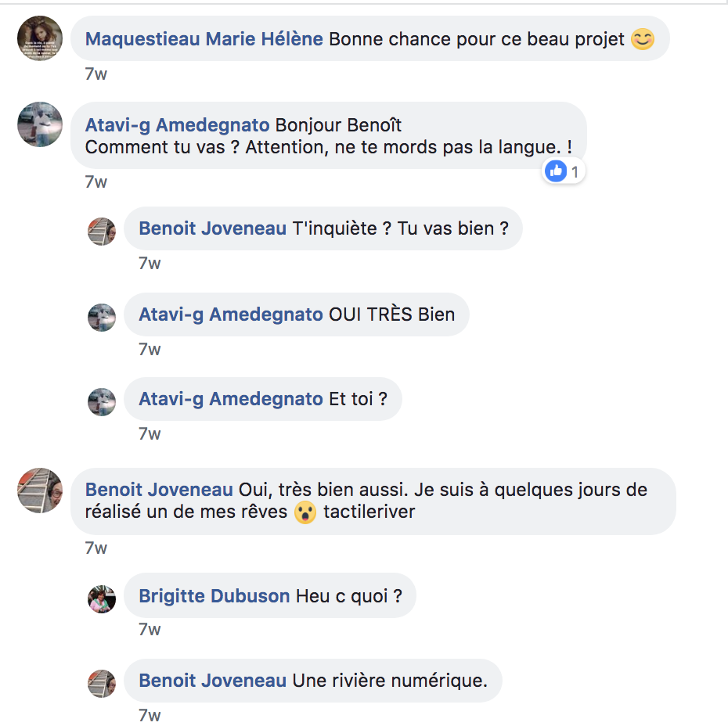View the thumbs-up like reaction count
The width and height of the screenshot is (728, 726).
[x=563, y=171]
